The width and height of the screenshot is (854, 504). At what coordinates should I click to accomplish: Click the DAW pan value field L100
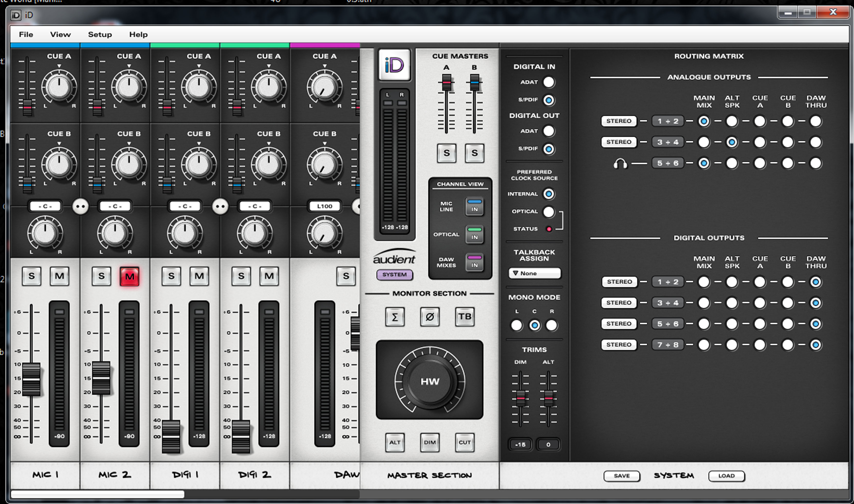point(325,206)
